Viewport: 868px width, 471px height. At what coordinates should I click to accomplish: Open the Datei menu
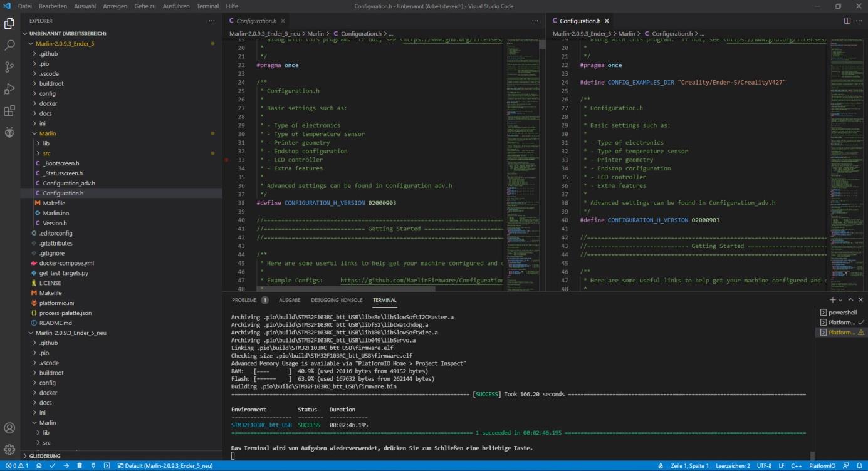(24, 6)
